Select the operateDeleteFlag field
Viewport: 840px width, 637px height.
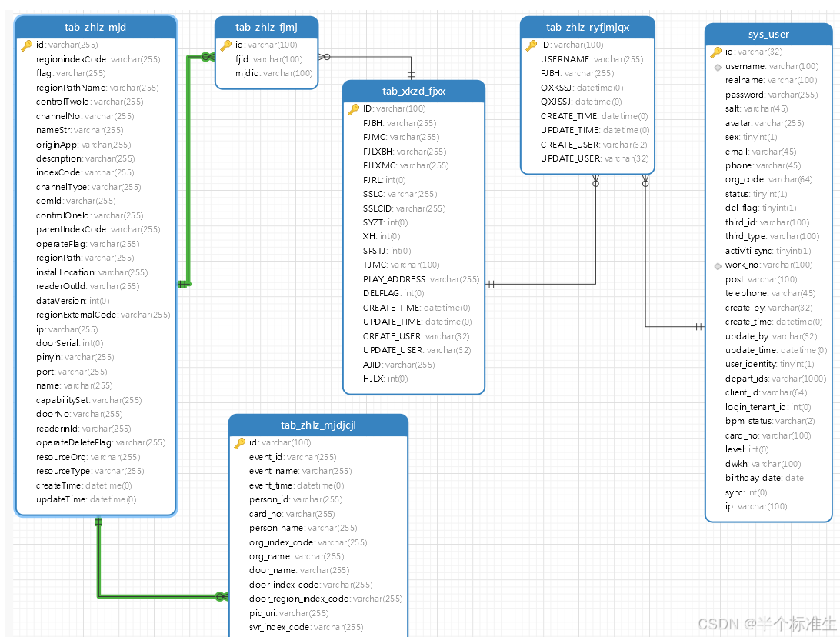click(x=101, y=442)
